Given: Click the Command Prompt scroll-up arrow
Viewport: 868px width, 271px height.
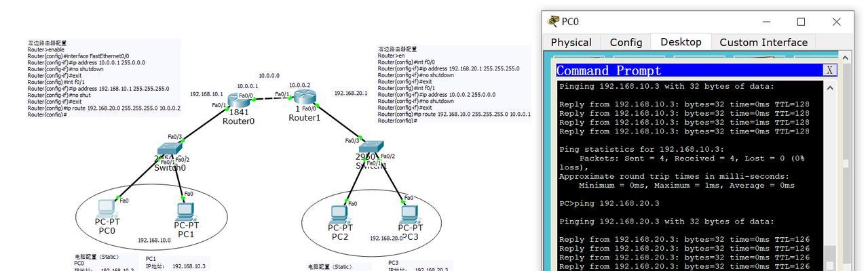Looking at the screenshot, I should click(x=830, y=88).
